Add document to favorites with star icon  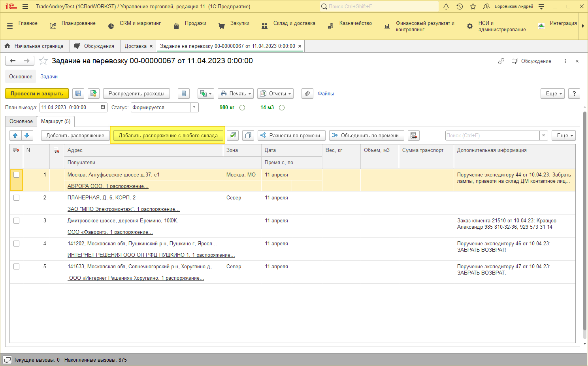[x=43, y=61]
